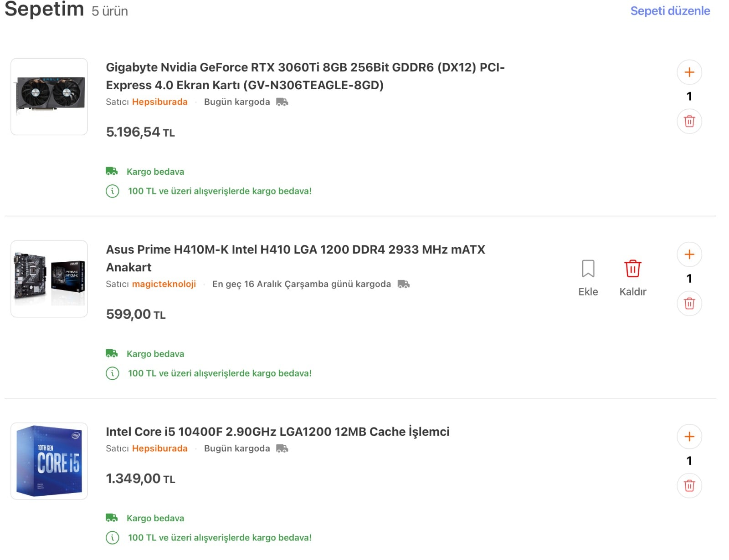Visit Hepsiburada seller link for Gigabyte card
729x560 pixels.
click(x=159, y=102)
